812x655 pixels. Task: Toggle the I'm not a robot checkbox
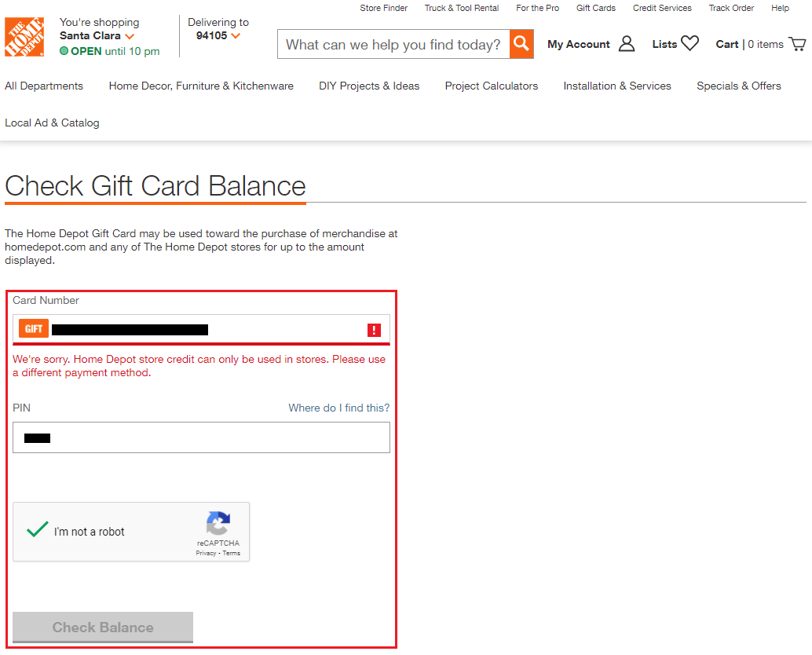click(x=37, y=531)
